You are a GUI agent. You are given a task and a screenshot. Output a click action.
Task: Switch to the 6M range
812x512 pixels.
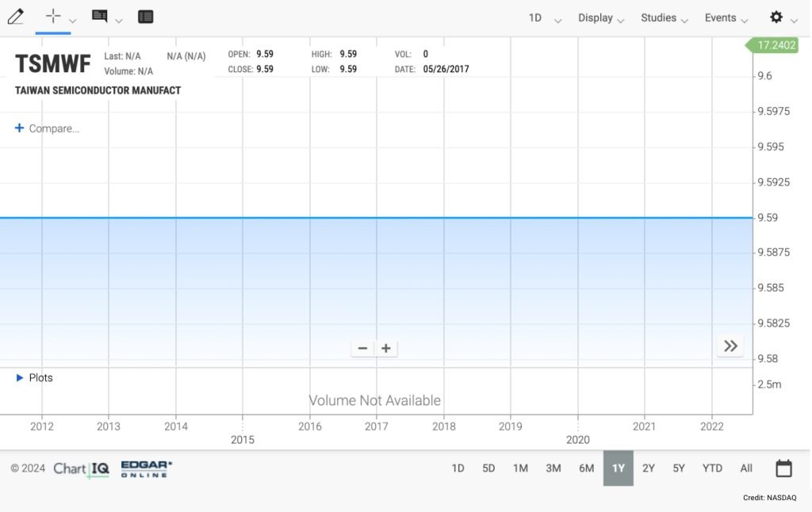point(586,468)
